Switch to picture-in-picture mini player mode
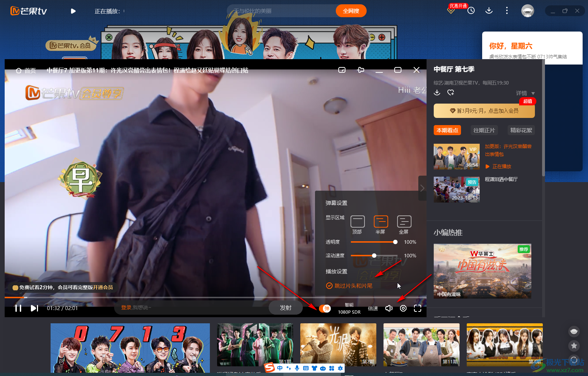The height and width of the screenshot is (376, 588). [x=342, y=70]
